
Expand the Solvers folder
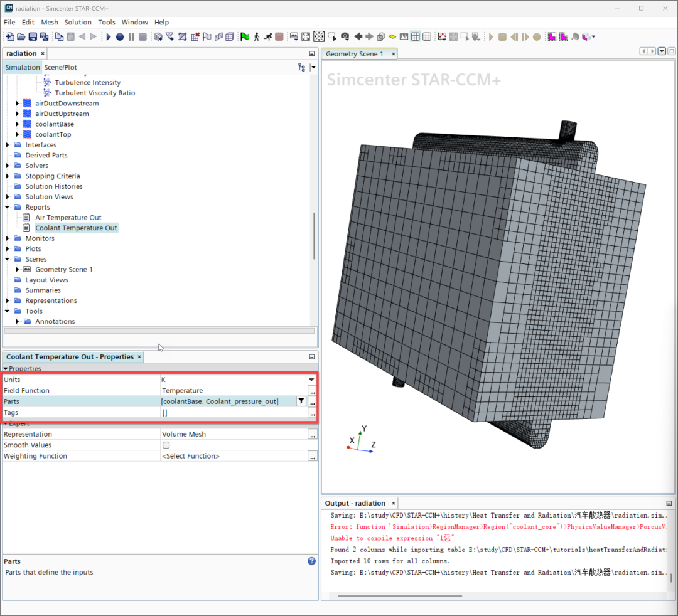(8, 166)
